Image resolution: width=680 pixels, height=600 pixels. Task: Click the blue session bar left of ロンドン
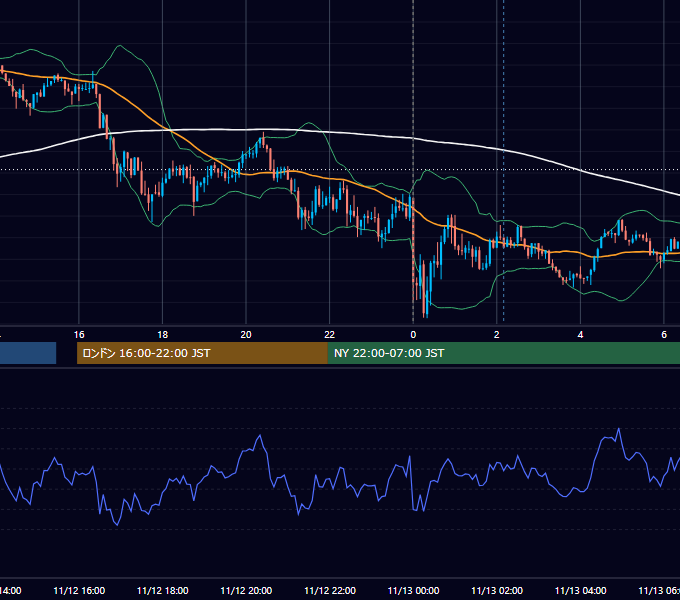[28, 353]
